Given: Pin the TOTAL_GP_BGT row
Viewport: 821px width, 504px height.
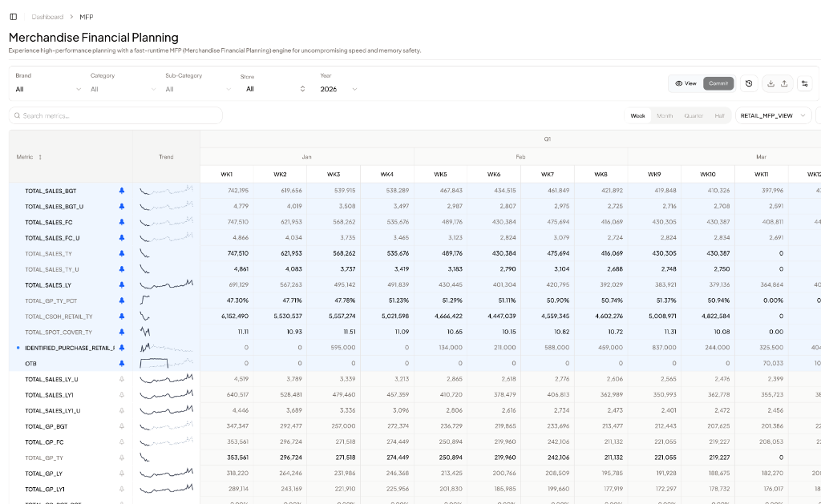Looking at the screenshot, I should [x=122, y=426].
